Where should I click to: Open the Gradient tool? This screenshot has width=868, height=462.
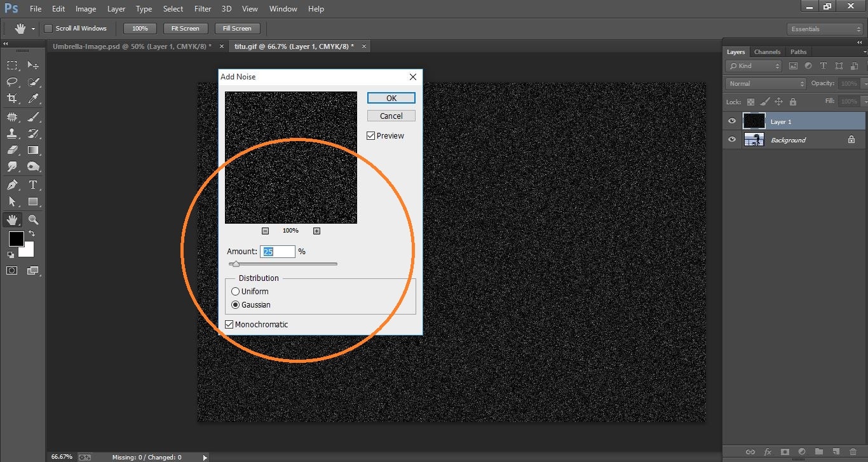pos(33,151)
